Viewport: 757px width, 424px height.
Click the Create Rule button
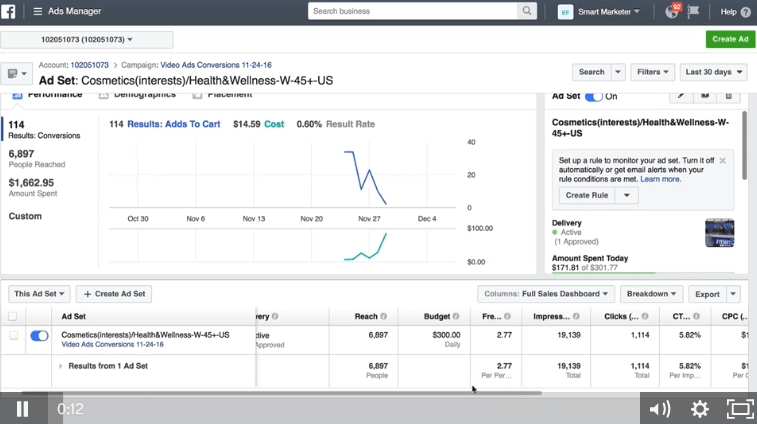(587, 195)
